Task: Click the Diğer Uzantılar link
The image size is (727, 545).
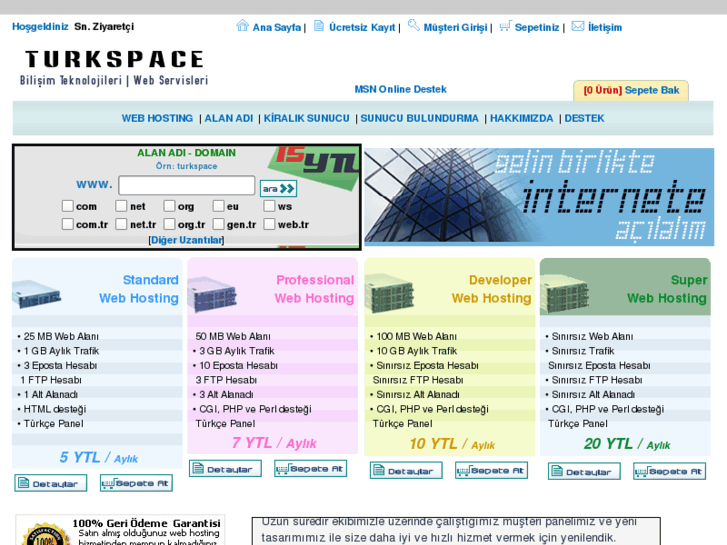Action: pos(186,240)
